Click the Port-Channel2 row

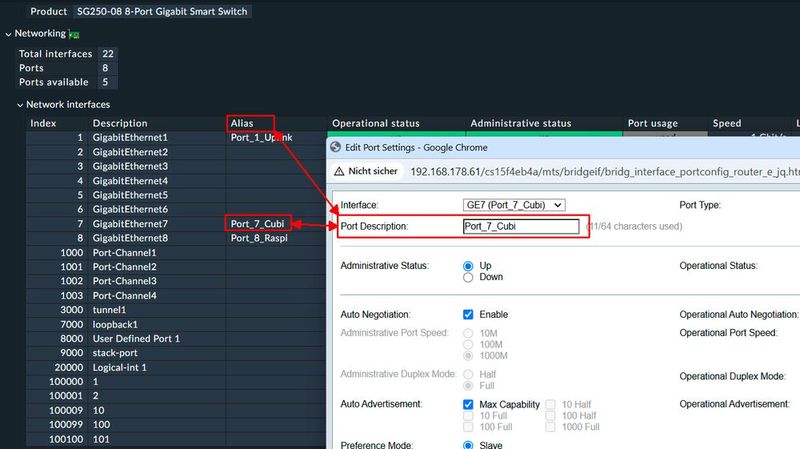point(176,267)
